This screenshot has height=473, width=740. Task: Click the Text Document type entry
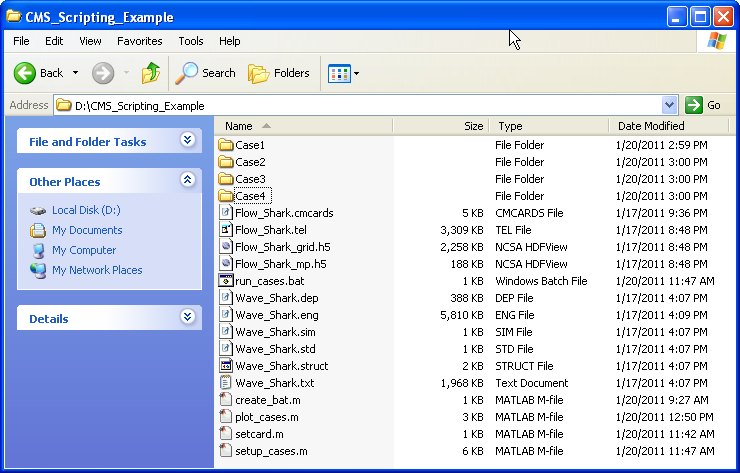[x=531, y=383]
